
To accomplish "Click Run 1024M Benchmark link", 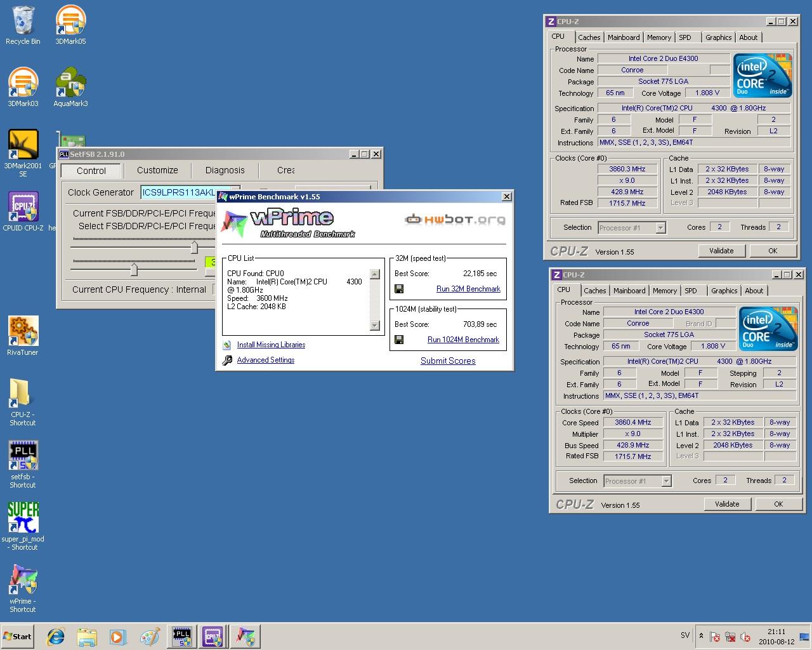I will coord(463,340).
